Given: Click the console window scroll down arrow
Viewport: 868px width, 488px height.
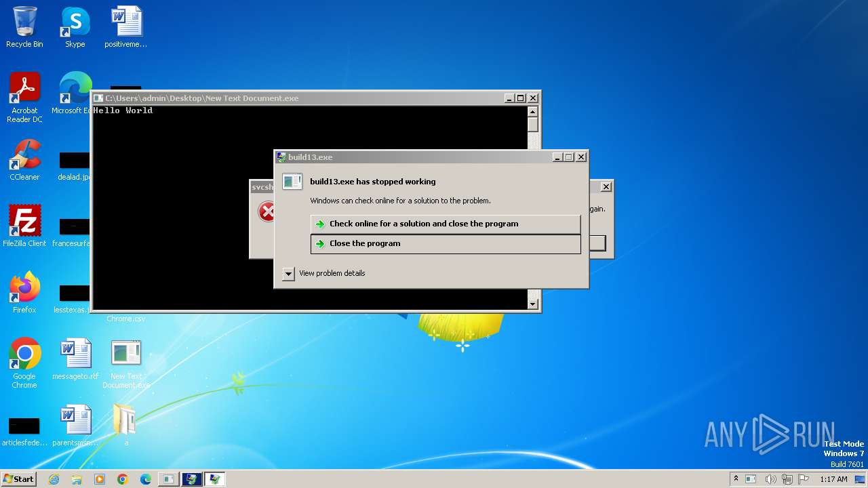Looking at the screenshot, I should [533, 304].
